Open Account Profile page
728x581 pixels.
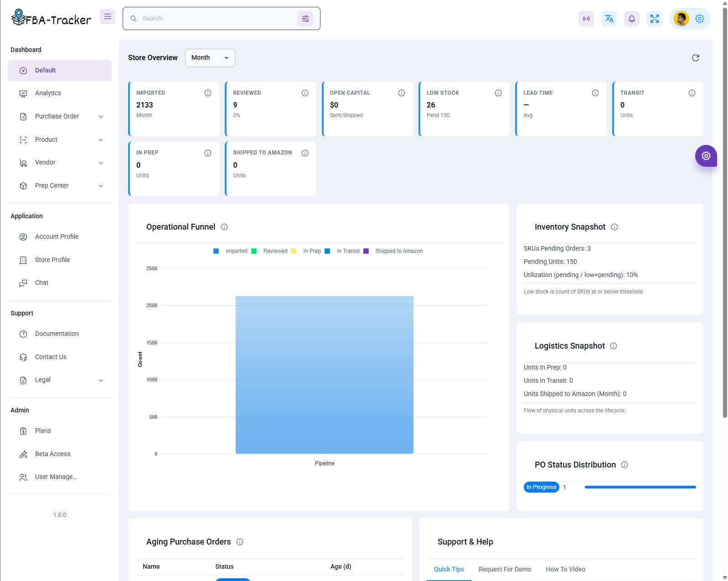[60, 237]
